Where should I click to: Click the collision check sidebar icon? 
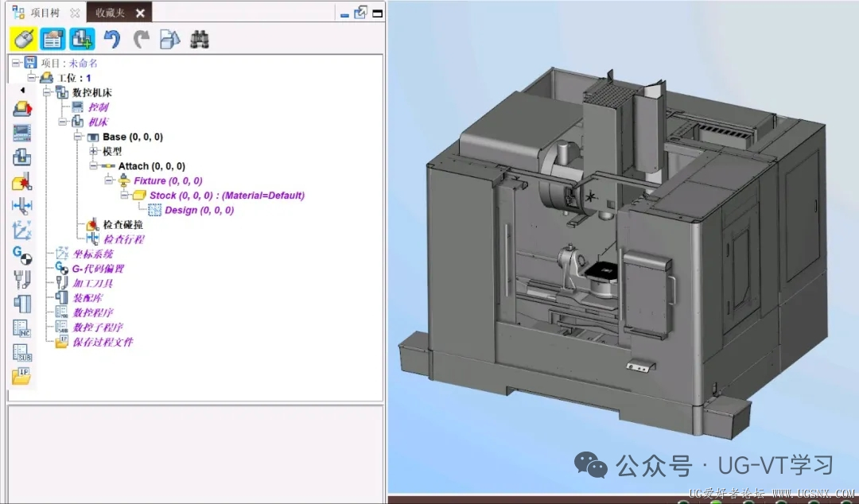[x=22, y=182]
